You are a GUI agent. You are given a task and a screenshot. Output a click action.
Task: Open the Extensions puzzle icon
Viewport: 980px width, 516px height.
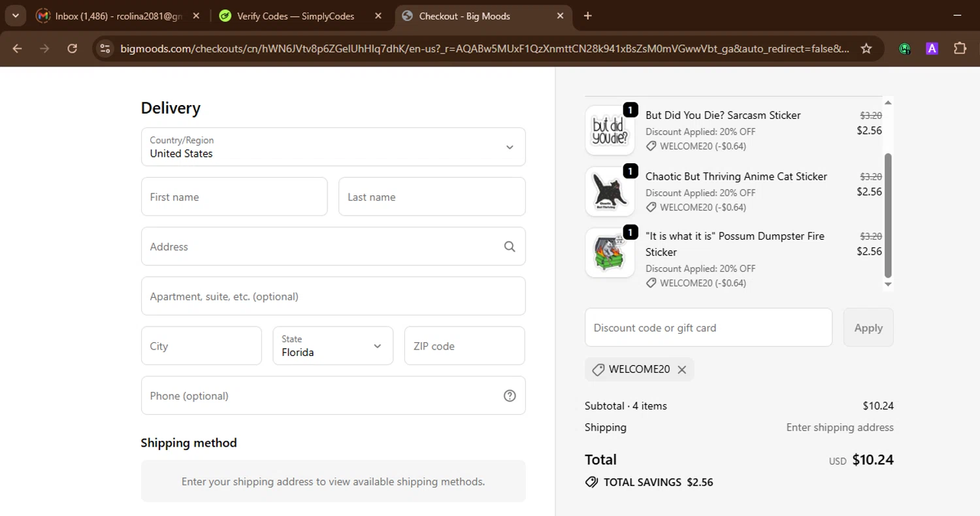(x=960, y=48)
